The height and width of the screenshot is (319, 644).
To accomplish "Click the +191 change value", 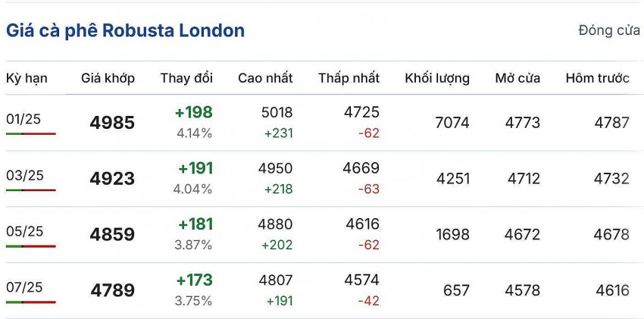I will coord(195,168).
